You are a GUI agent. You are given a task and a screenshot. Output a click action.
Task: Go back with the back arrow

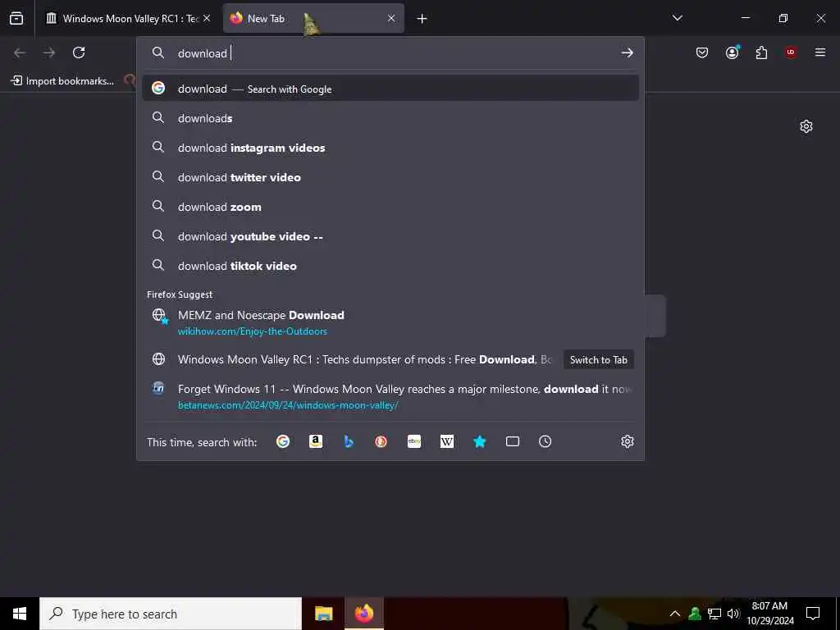coord(20,52)
